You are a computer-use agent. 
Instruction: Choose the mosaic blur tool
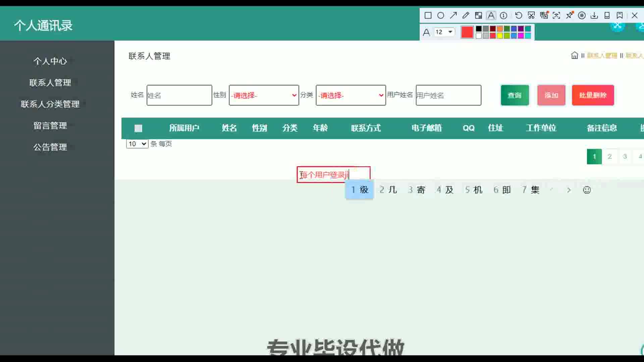pyautogui.click(x=478, y=15)
